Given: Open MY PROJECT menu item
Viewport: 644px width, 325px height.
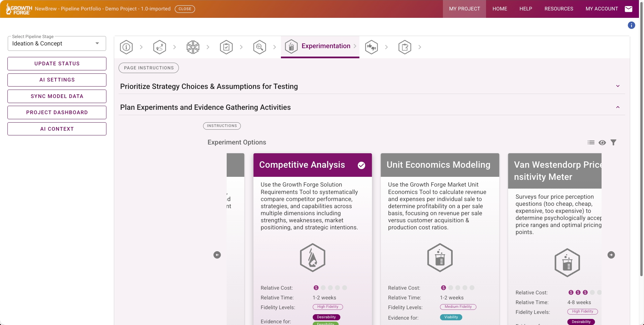Looking at the screenshot, I should [x=464, y=9].
